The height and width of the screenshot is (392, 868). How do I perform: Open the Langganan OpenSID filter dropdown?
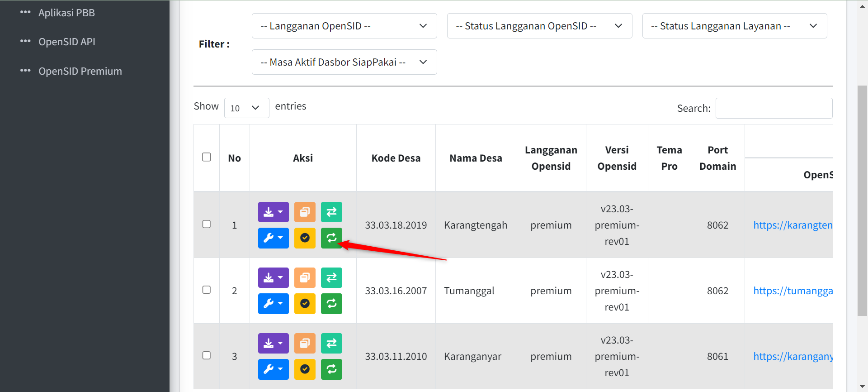(x=344, y=26)
